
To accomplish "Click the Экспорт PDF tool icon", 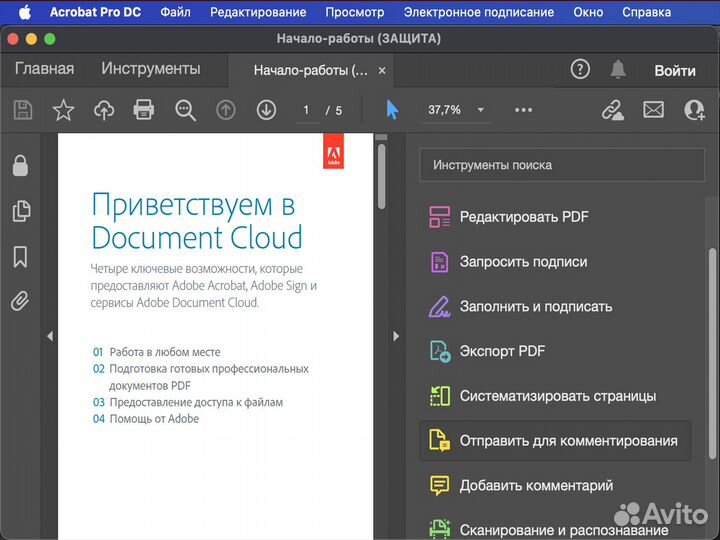I will click(440, 351).
